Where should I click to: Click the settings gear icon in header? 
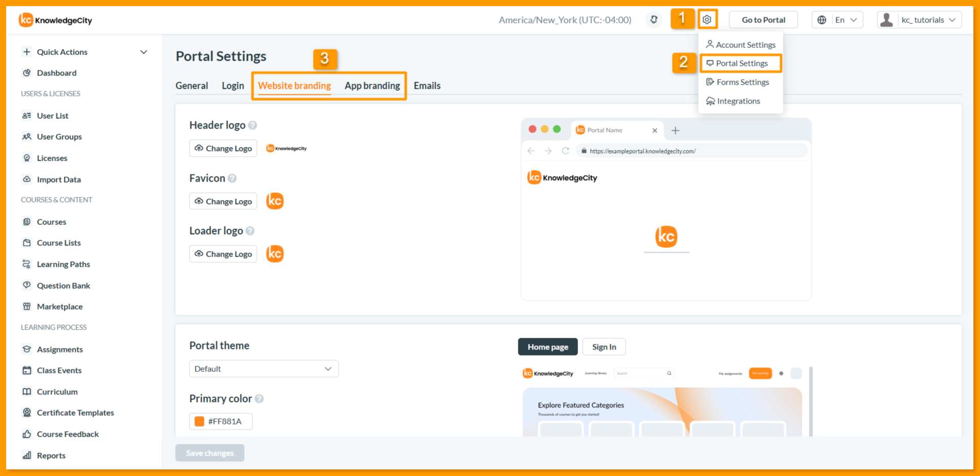707,20
